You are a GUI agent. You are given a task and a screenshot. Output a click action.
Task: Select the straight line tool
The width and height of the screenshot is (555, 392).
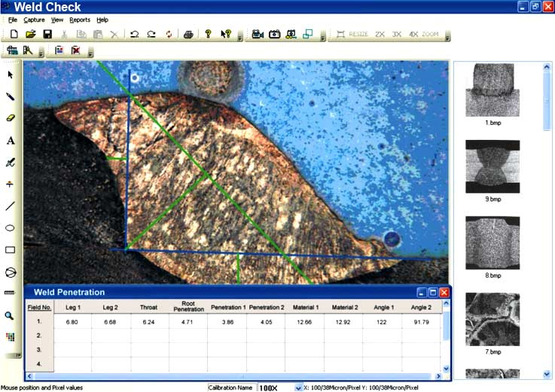coord(11,206)
